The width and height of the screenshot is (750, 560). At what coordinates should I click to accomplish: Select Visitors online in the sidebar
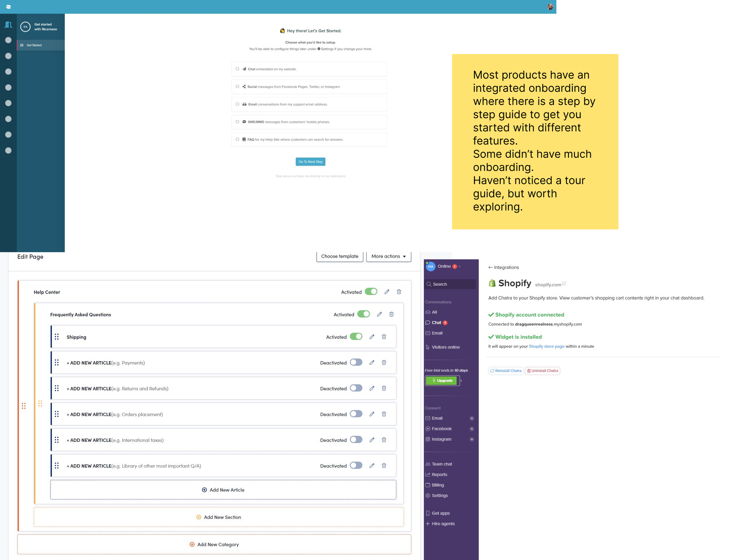pyautogui.click(x=445, y=347)
